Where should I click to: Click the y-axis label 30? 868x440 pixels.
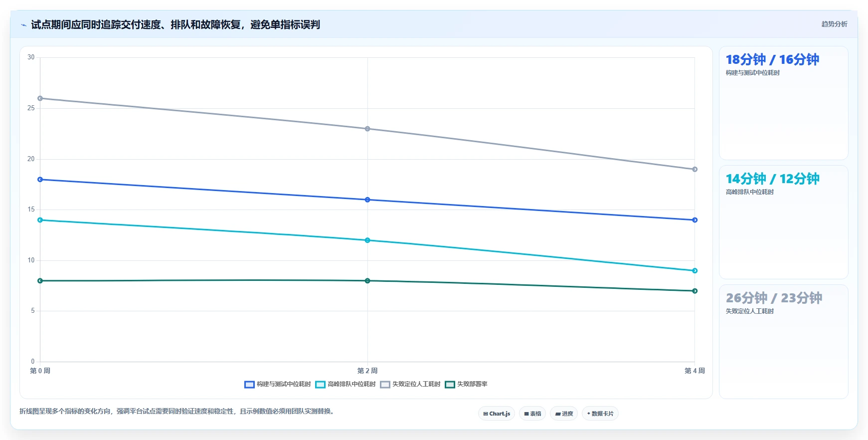[x=31, y=57]
